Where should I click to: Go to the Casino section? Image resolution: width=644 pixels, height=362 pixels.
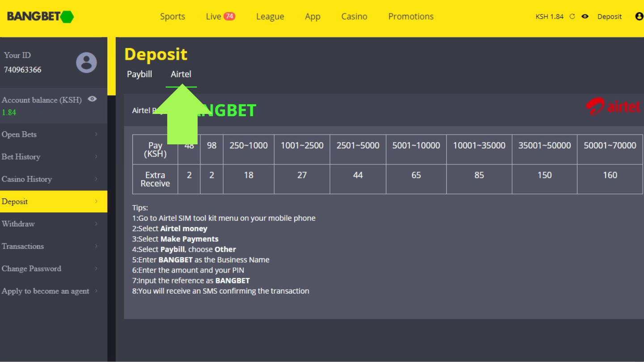click(x=354, y=17)
